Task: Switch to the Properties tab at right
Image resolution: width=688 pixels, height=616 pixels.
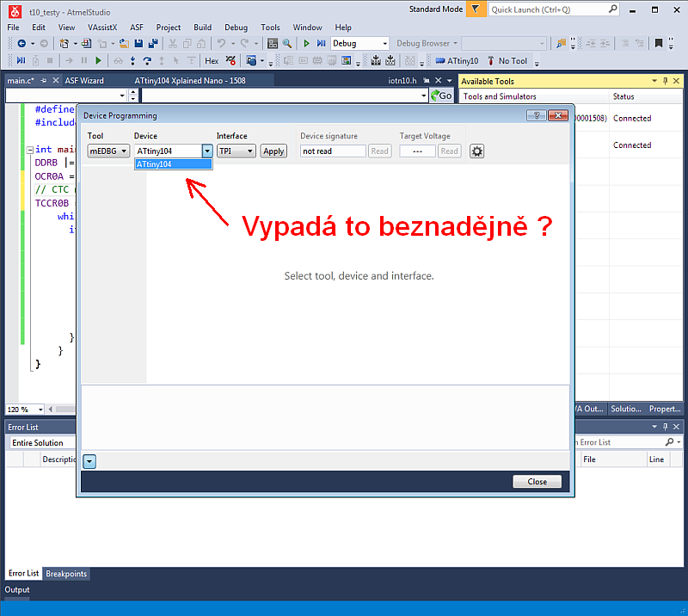Action: pyautogui.click(x=665, y=409)
